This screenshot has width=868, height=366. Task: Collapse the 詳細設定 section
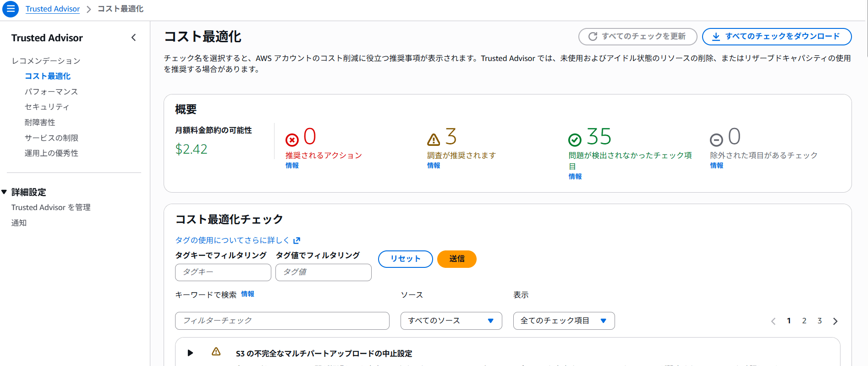click(x=4, y=192)
